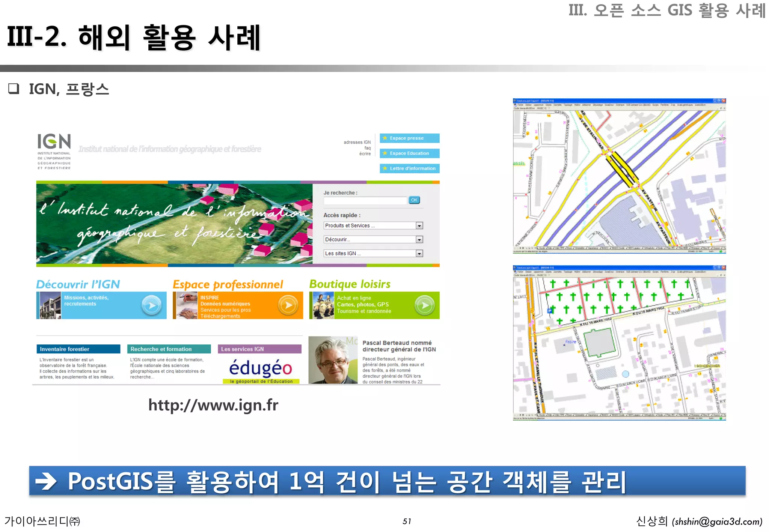Viewport: 769px width, 532px height.
Task: Open the Découvrir l'IGN heading
Action: 78,284
